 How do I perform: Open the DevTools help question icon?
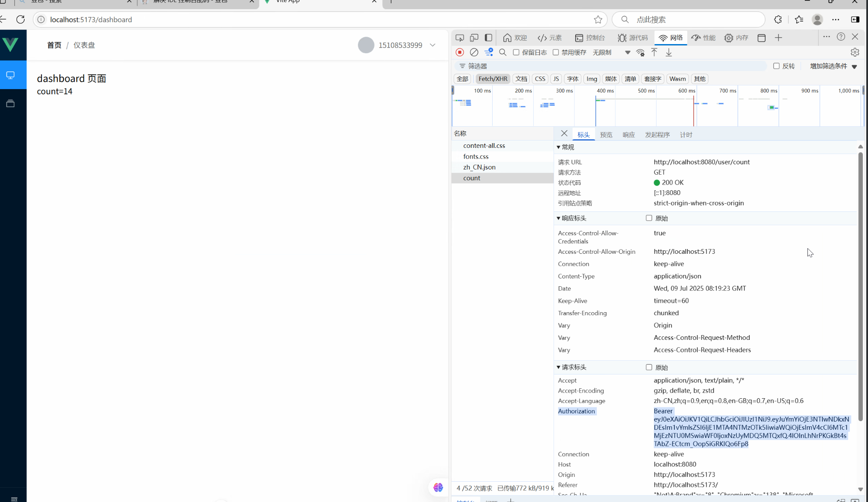841,37
